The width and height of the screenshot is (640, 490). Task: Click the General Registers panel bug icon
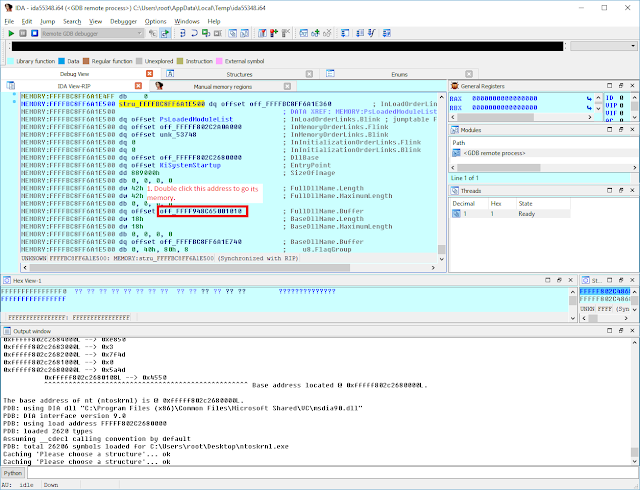click(x=454, y=86)
